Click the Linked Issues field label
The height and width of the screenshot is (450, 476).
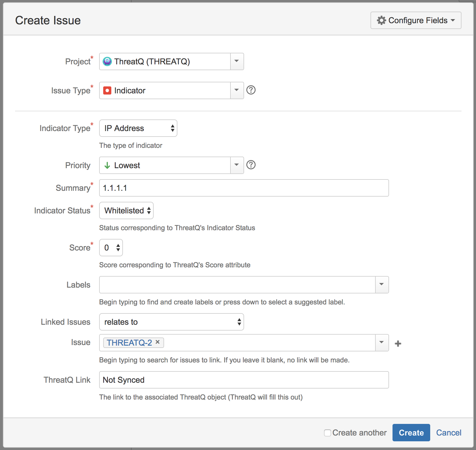click(66, 322)
